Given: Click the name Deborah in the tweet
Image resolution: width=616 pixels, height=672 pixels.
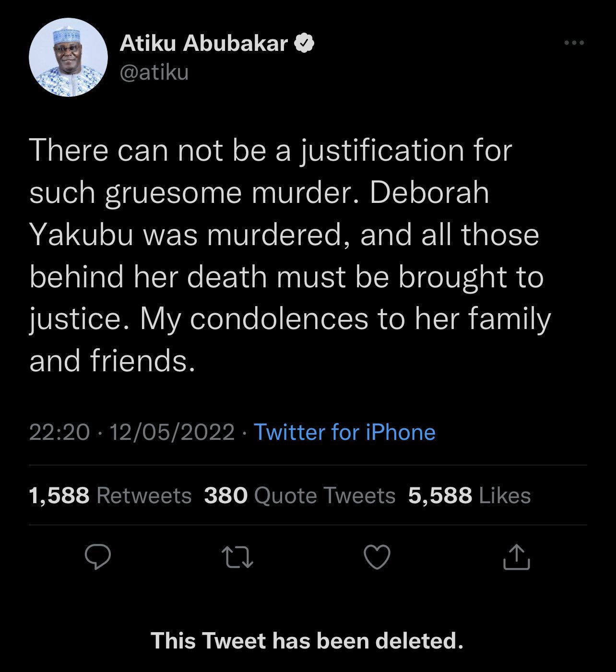Looking at the screenshot, I should click(x=429, y=193).
